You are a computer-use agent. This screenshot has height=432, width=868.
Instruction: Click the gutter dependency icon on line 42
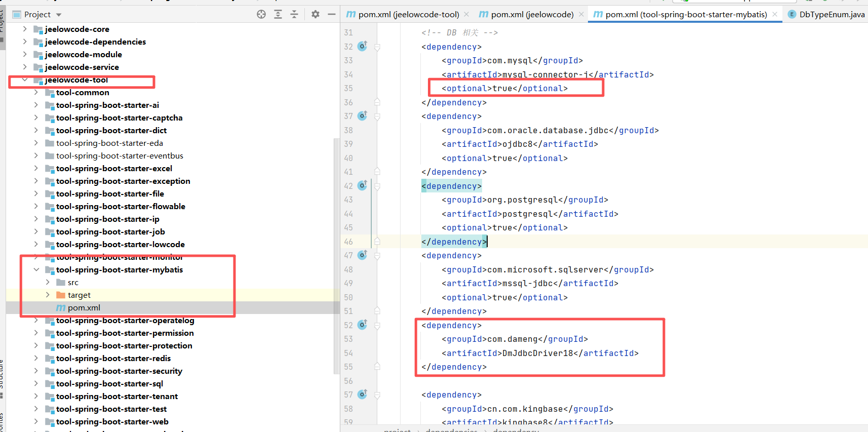tap(363, 186)
